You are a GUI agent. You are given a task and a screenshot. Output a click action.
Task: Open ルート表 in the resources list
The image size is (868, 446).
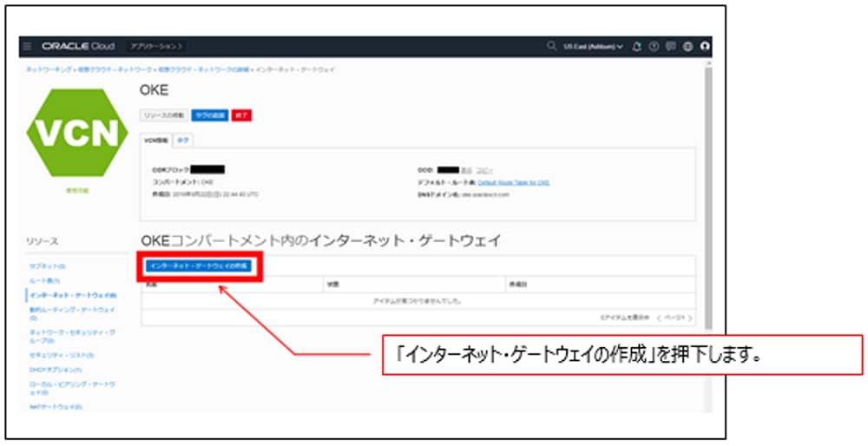pos(44,280)
